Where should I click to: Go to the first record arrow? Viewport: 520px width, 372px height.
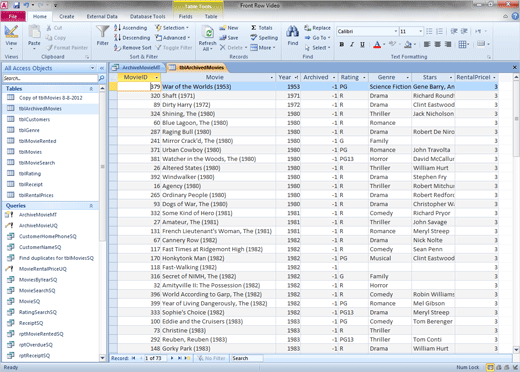(x=134, y=358)
